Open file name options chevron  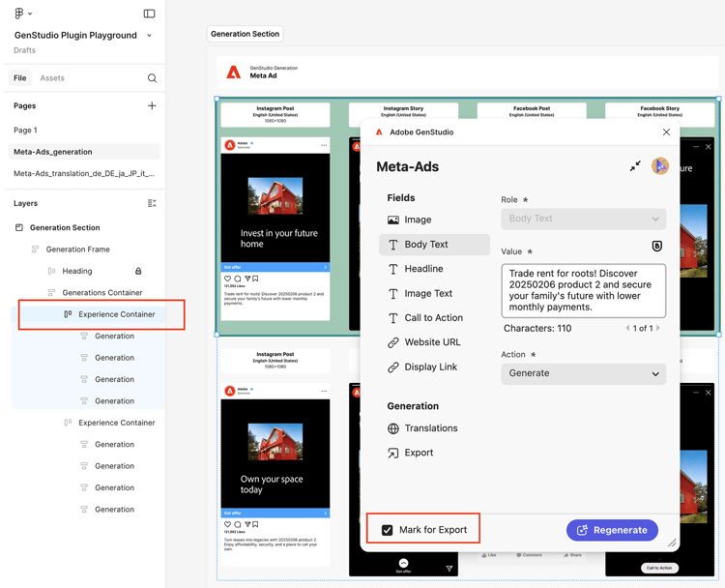[x=149, y=35]
